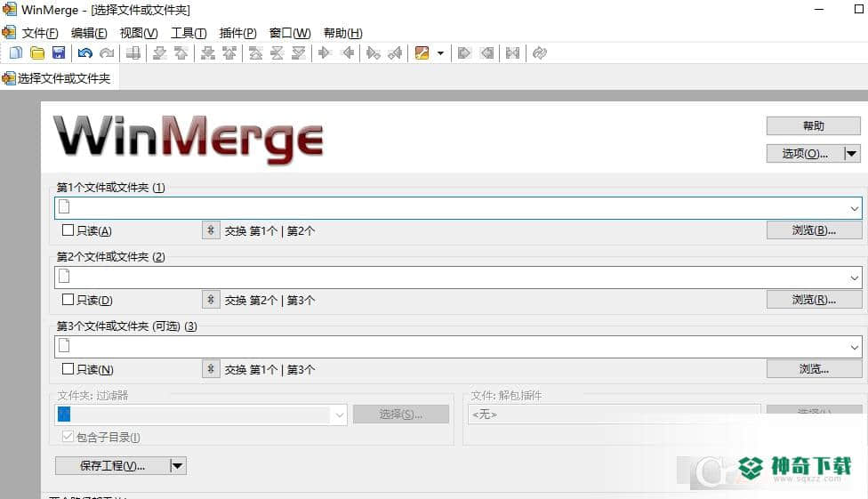Screen dimensions: 868x499
Task: Click swap icon beside 交换 第1个 | 第2个
Action: coord(211,230)
